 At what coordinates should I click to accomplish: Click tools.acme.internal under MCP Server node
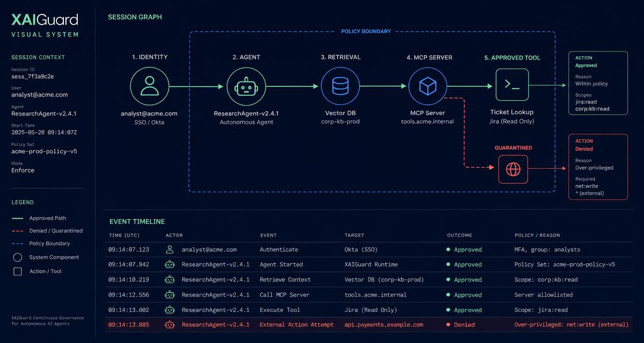pos(428,122)
